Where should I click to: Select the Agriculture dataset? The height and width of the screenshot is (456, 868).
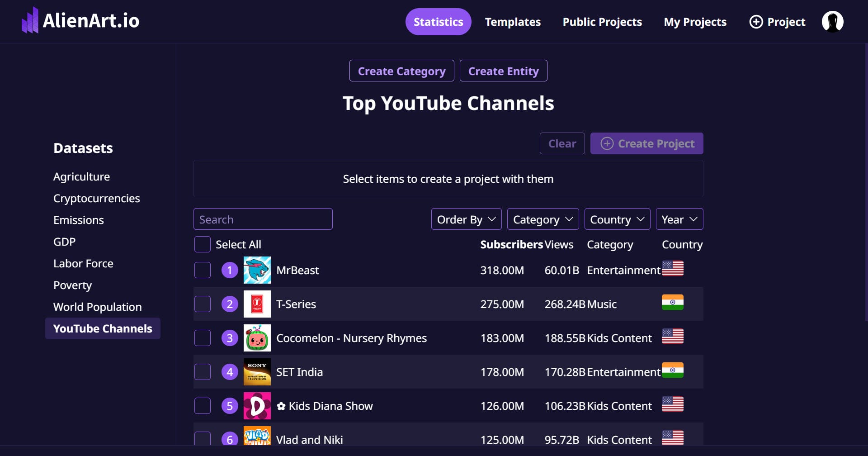click(x=81, y=176)
